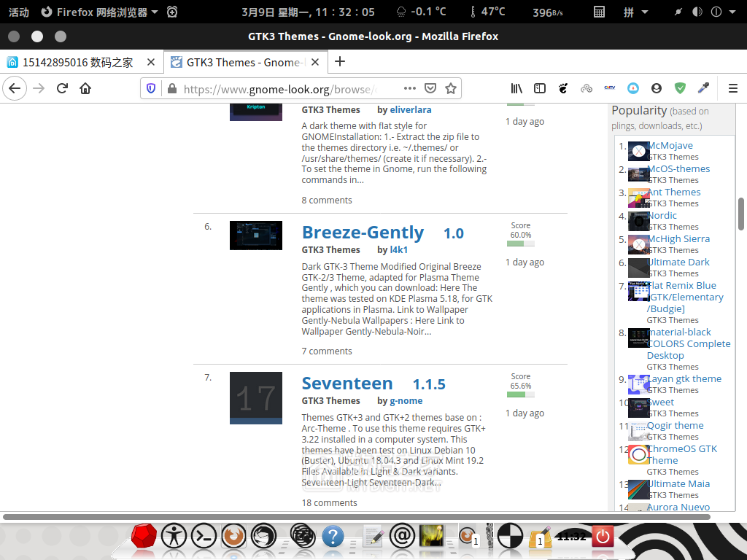Close the 数码之家 tab
The height and width of the screenshot is (560, 747).
(x=150, y=63)
